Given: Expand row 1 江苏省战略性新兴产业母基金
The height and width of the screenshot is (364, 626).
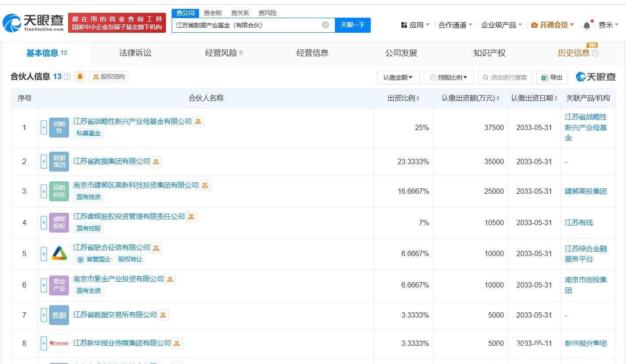Looking at the screenshot, I should pyautogui.click(x=44, y=128).
